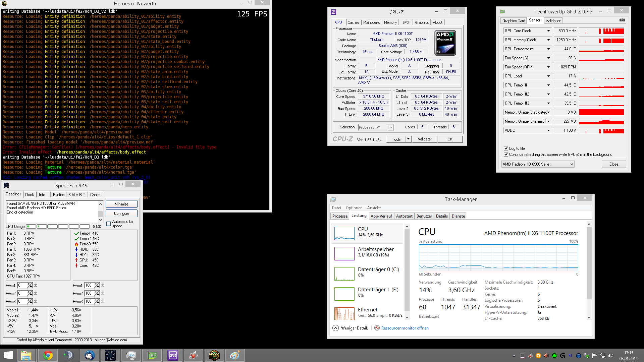Click the CPU-Z Validate button

424,139
